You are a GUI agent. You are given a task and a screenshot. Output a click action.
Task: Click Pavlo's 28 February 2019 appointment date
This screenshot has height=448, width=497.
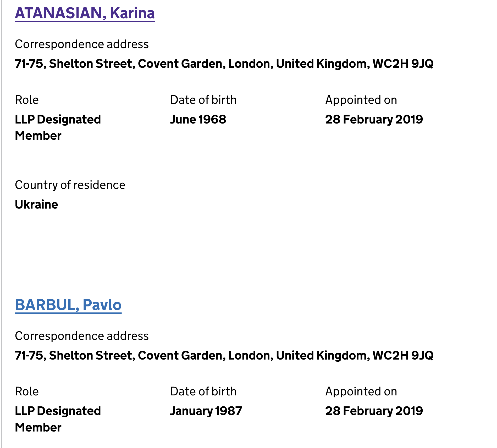pos(374,411)
